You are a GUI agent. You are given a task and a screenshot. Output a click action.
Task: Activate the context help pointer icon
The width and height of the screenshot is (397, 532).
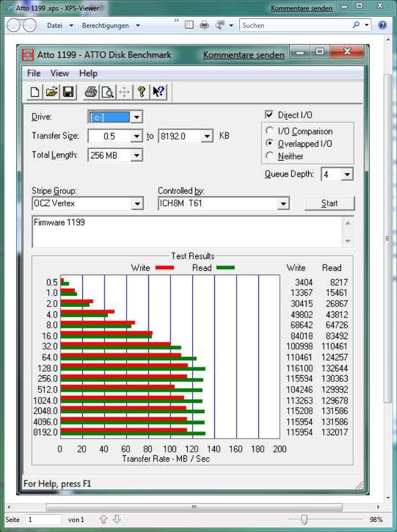(158, 92)
